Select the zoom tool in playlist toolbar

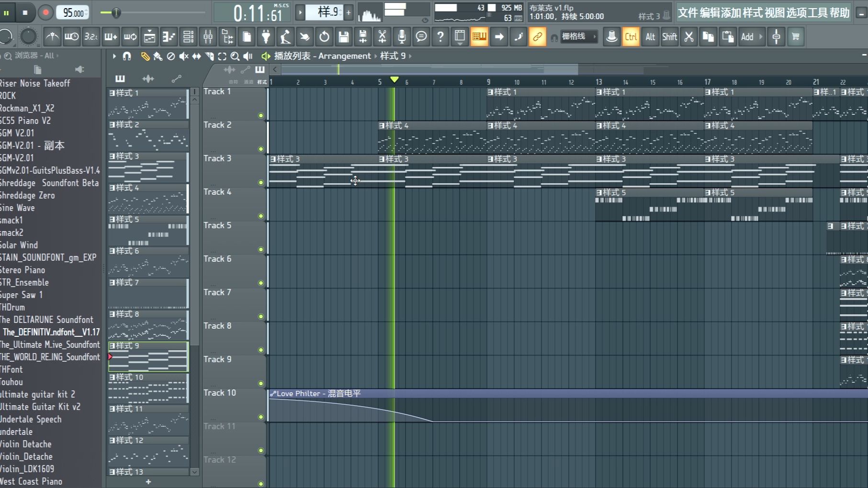[x=235, y=56]
